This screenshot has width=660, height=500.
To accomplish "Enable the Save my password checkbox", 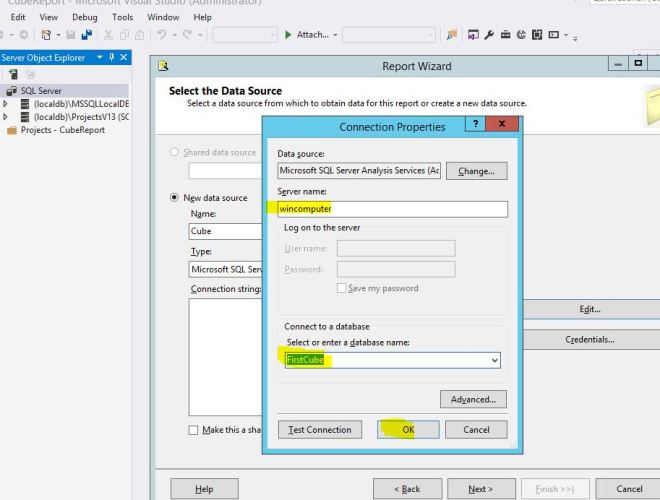I will (342, 288).
